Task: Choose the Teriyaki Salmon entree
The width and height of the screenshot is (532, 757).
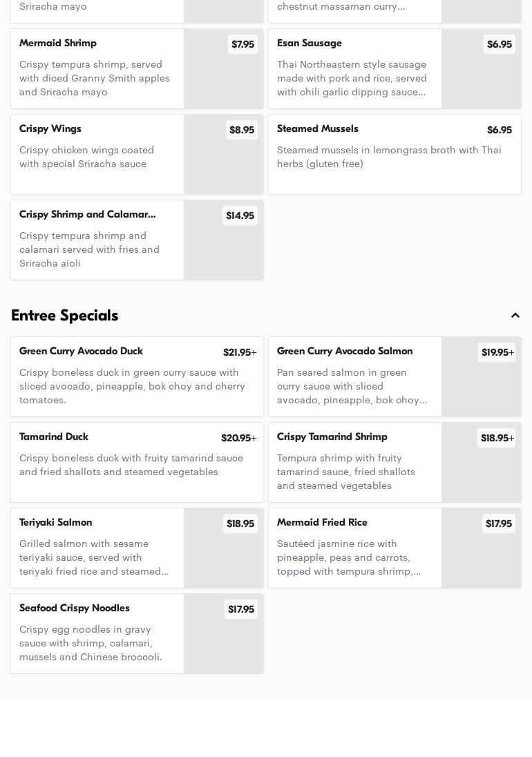Action: 97,548
